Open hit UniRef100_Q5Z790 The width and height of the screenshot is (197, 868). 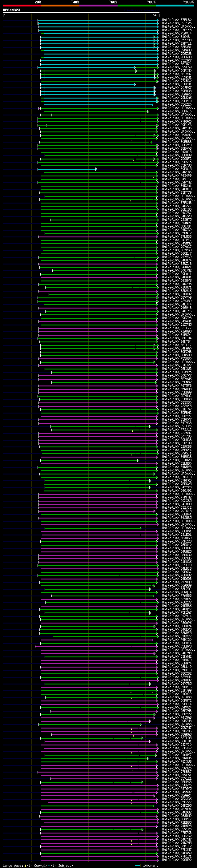(177, 40)
